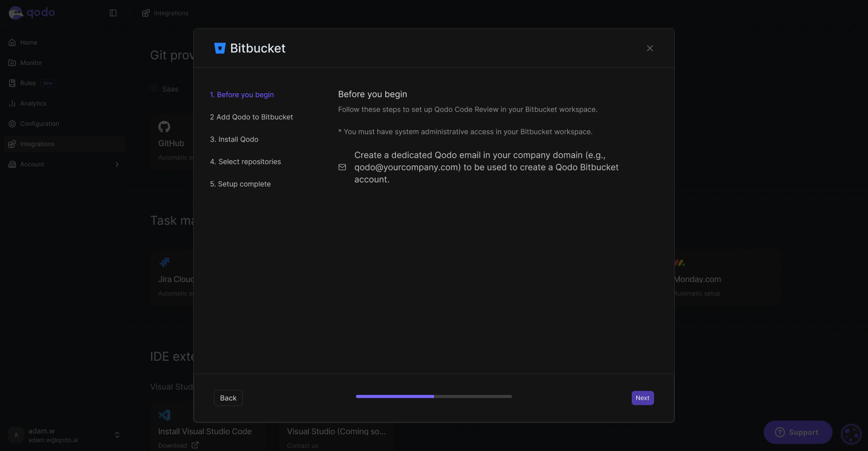This screenshot has height=451, width=868.
Task: Click the Visual Studio Code logo icon
Action: 164,415
